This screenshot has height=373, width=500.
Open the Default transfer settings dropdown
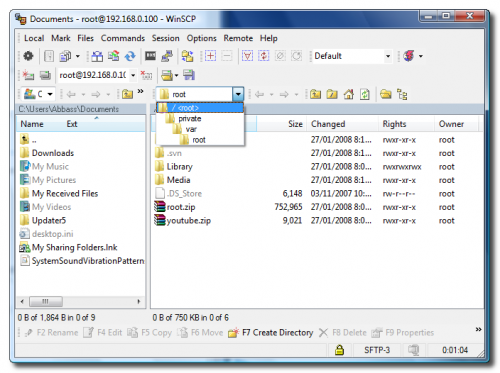388,56
